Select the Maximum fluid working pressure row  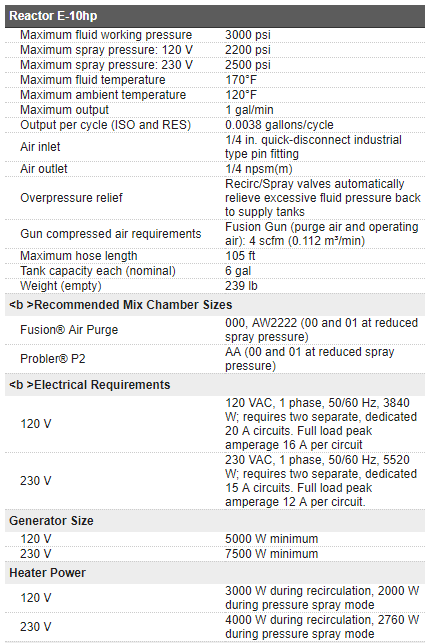(x=215, y=35)
